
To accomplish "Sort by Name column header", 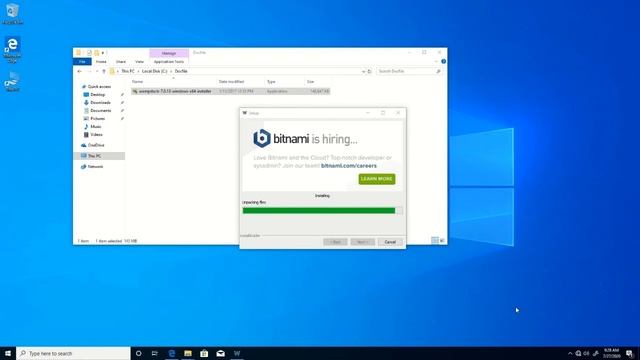I will [x=138, y=82].
